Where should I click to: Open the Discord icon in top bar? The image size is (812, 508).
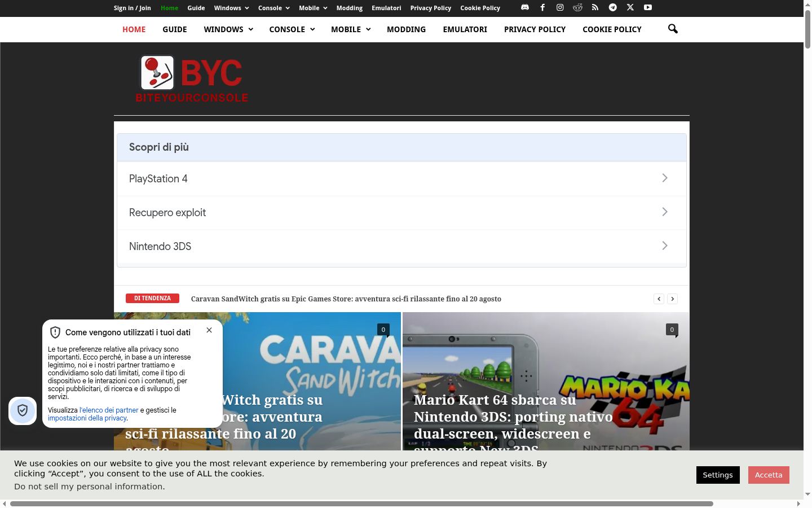click(525, 7)
